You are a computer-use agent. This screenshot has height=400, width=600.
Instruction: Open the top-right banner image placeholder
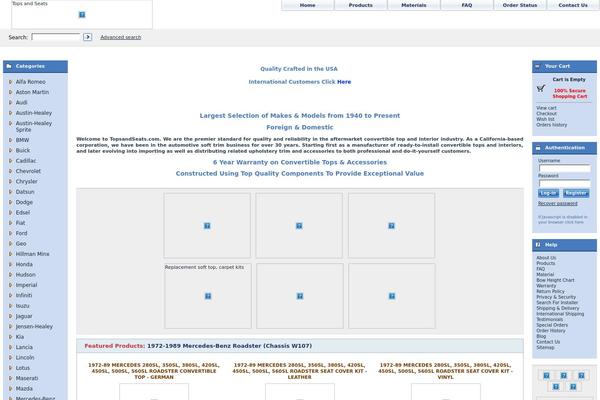click(x=391, y=225)
